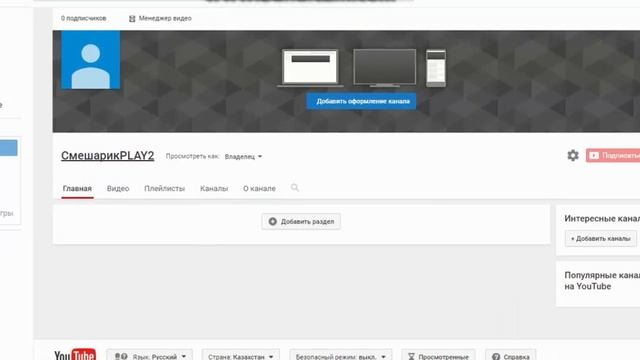Click the laptop device preview icon
This screenshot has height=360, width=640.
(x=310, y=68)
